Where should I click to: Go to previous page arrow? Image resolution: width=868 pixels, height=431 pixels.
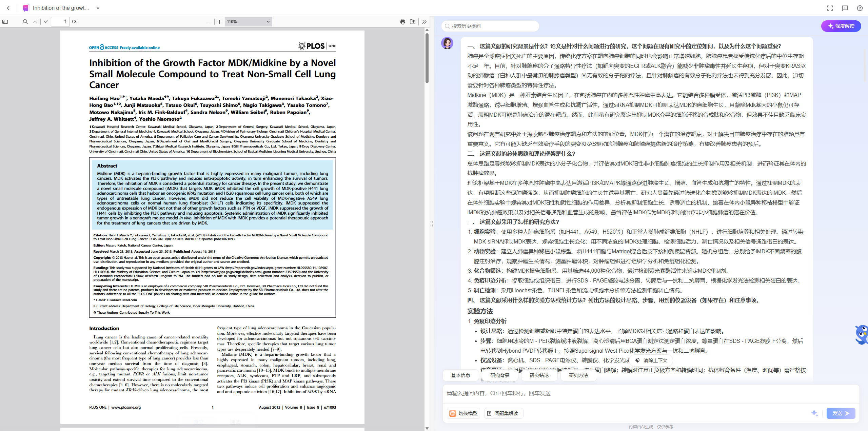tap(35, 22)
